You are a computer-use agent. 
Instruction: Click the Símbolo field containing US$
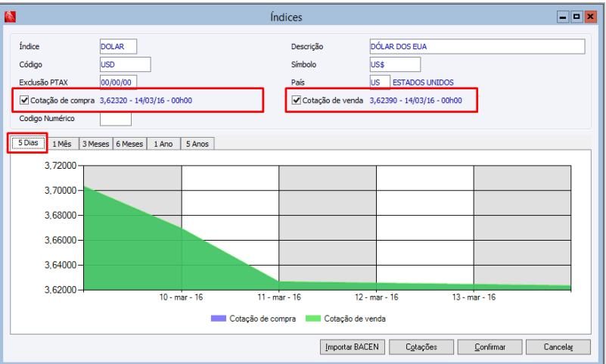click(x=395, y=64)
